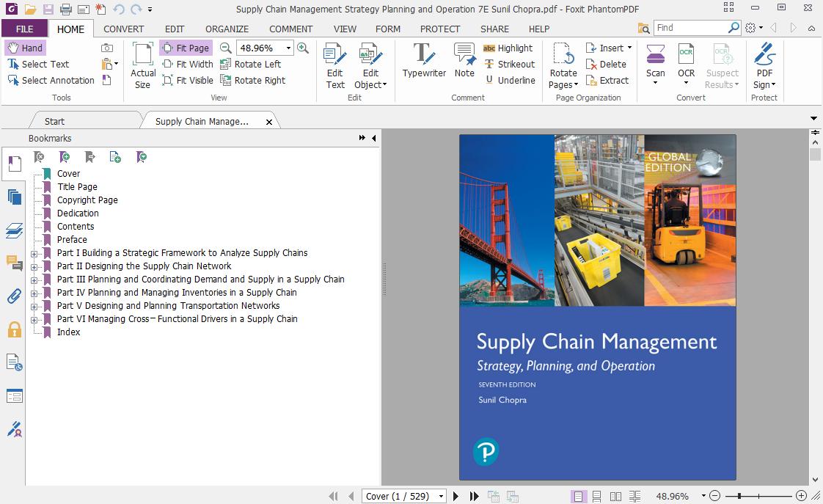Select the Underline tool
823x504 pixels.
click(509, 80)
